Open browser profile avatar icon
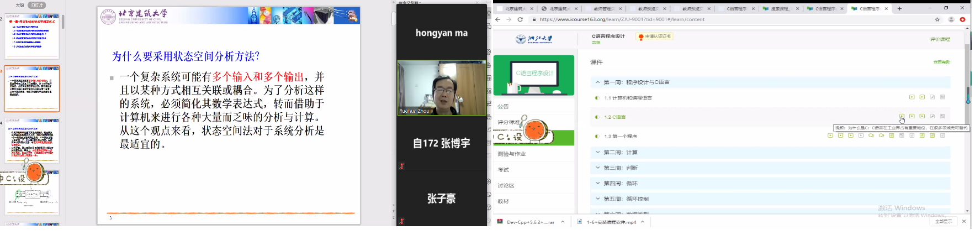Screen dimensions: 980x235 pyautogui.click(x=951, y=19)
